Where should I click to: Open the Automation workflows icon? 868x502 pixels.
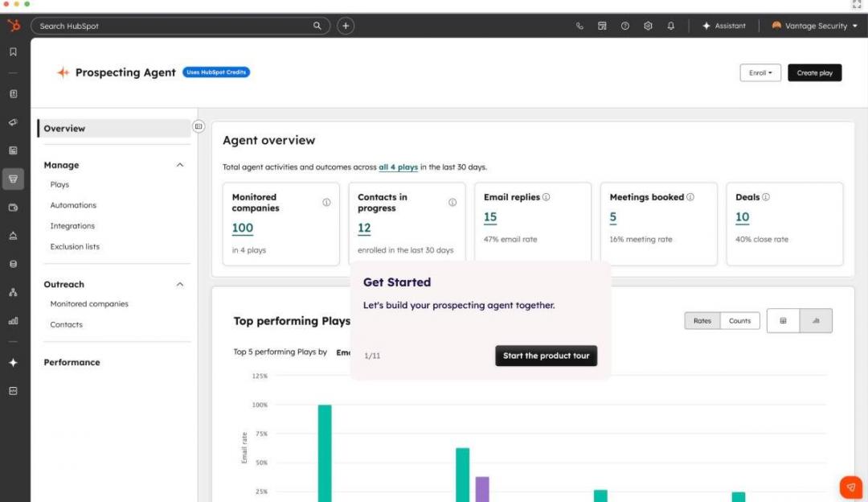[14, 293]
